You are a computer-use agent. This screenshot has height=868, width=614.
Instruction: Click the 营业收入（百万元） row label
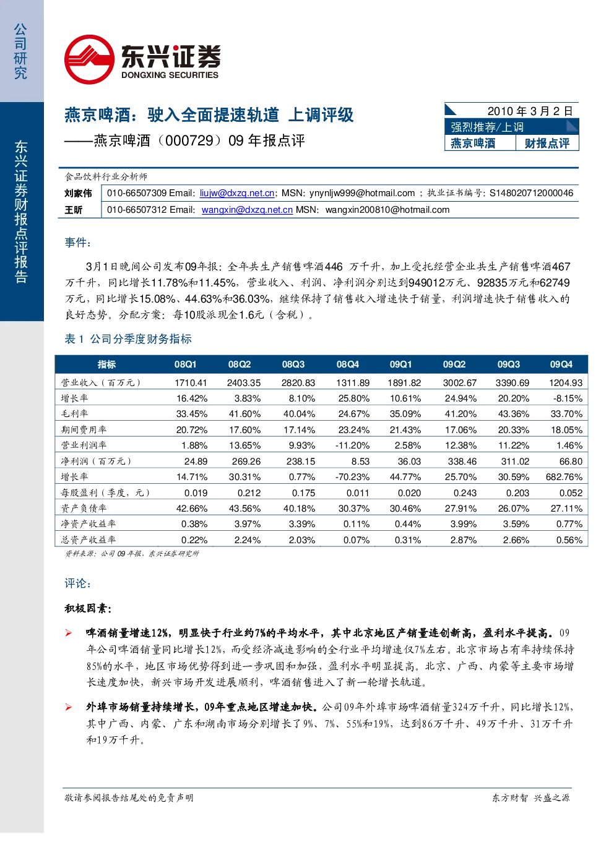click(101, 383)
